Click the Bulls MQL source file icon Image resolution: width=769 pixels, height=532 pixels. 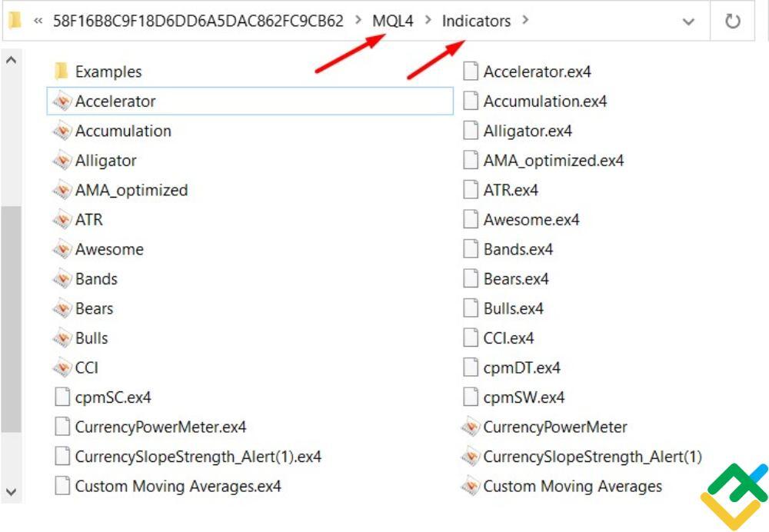[62, 338]
